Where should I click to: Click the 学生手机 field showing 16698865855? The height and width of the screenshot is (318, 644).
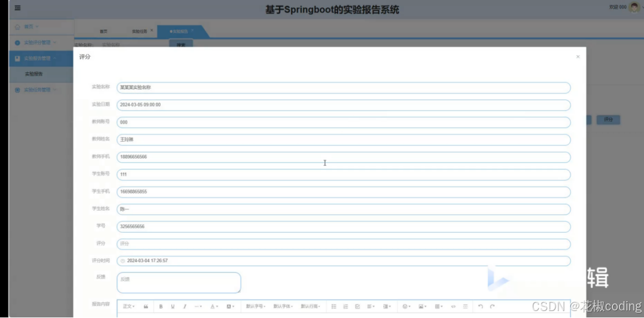pos(343,192)
